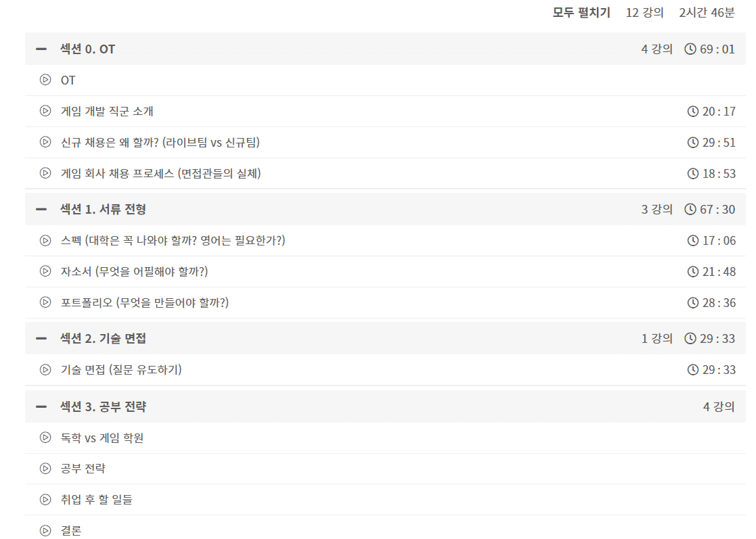756x539 pixels.
Task: Click play icon for 기술 면접 (질문 유도하기)
Action: click(x=45, y=369)
